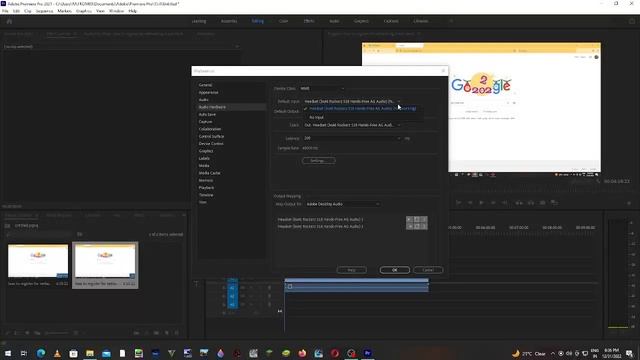Select Collaboration preferences category
Image resolution: width=640 pixels, height=360 pixels.
tap(210, 129)
